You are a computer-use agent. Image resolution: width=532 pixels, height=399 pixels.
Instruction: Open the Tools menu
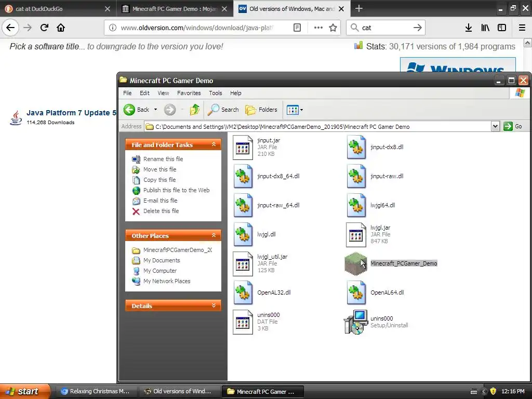click(x=216, y=93)
